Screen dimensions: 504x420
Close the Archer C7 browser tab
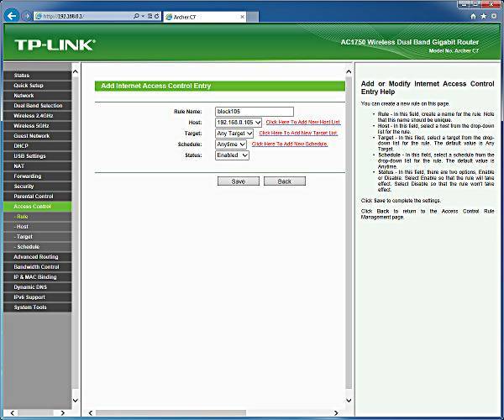point(243,17)
